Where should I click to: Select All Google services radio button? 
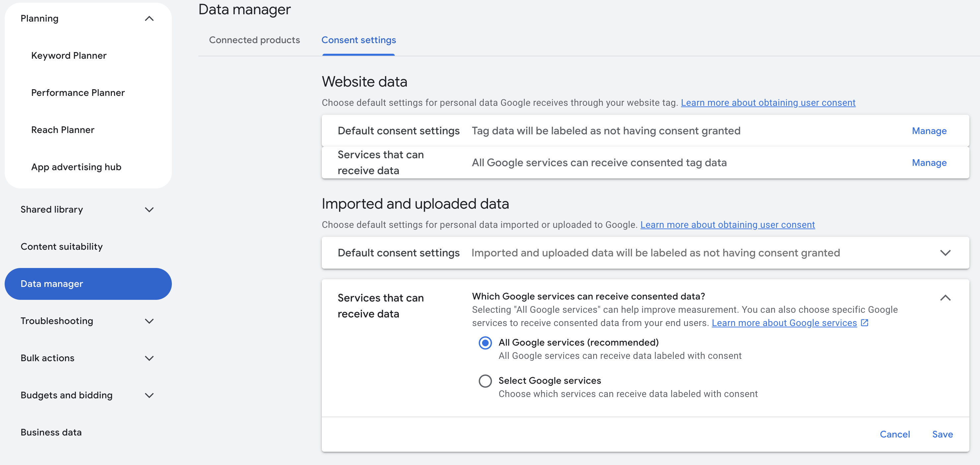tap(485, 343)
